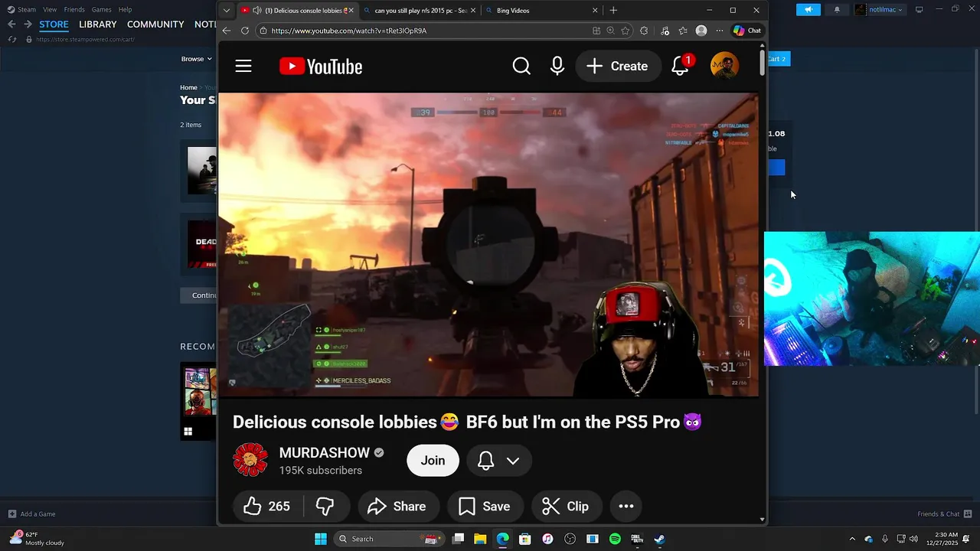Open MURDASHOW channel avatar
This screenshot has width=980, height=551.
250,460
